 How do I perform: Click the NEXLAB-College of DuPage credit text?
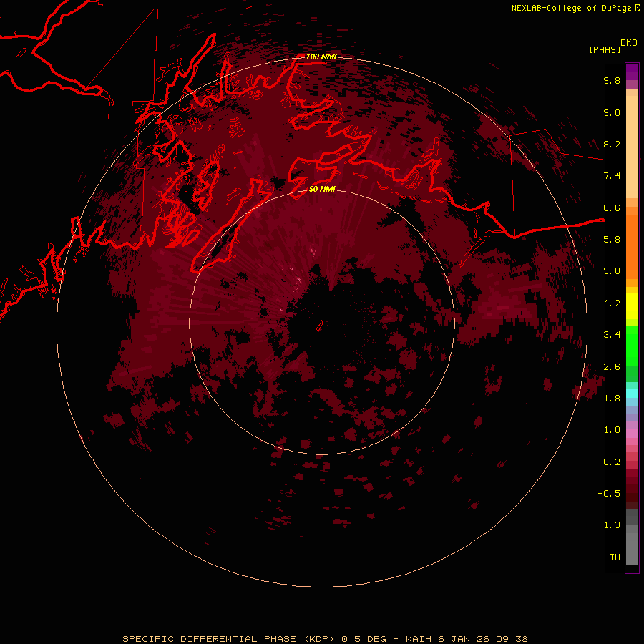point(572,8)
